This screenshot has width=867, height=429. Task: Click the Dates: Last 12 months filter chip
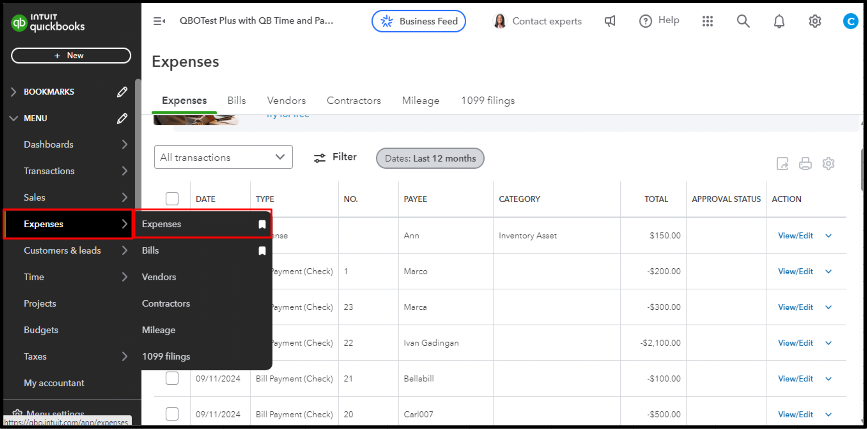pyautogui.click(x=430, y=158)
